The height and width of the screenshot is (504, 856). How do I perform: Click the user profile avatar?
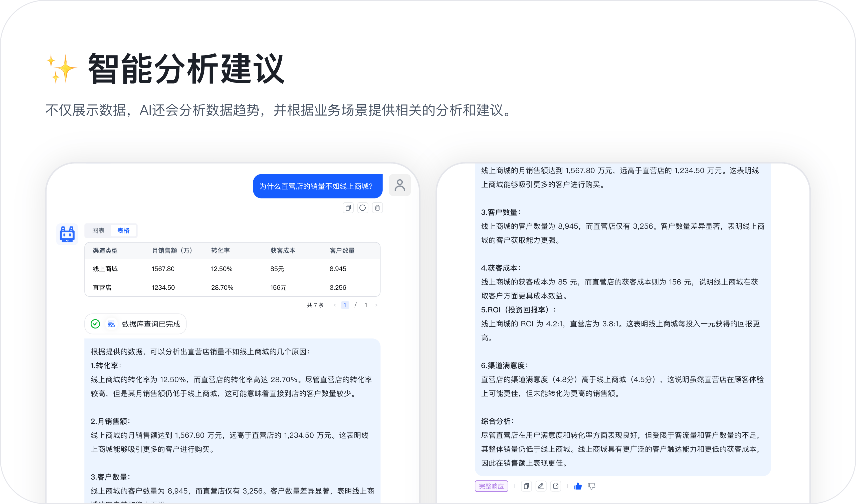pyautogui.click(x=400, y=185)
